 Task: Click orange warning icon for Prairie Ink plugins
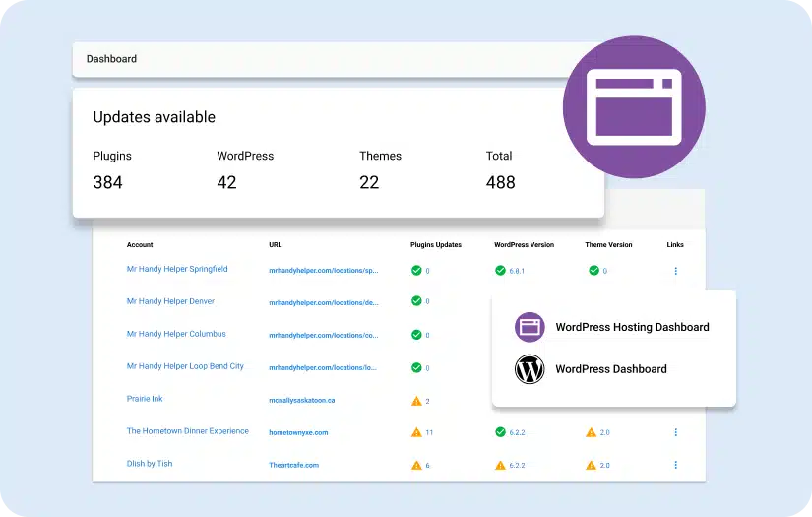(x=416, y=401)
